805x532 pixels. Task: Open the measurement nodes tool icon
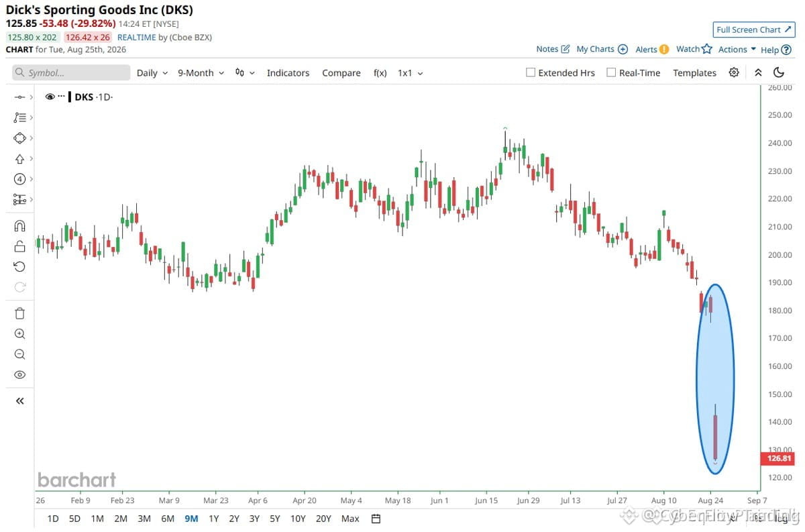click(x=19, y=199)
